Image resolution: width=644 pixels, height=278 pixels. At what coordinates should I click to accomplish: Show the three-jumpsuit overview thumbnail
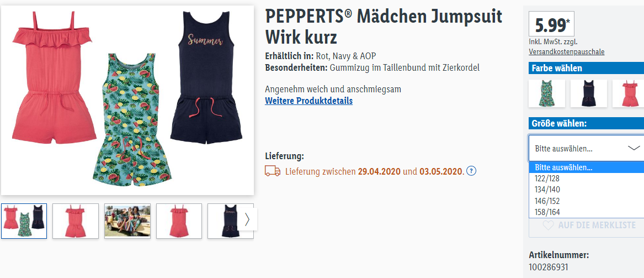[x=24, y=221]
